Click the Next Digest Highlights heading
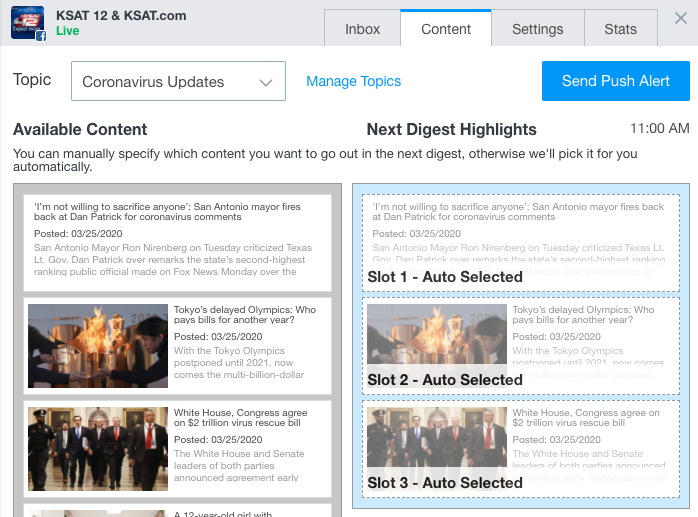Image resolution: width=698 pixels, height=517 pixels. (451, 130)
